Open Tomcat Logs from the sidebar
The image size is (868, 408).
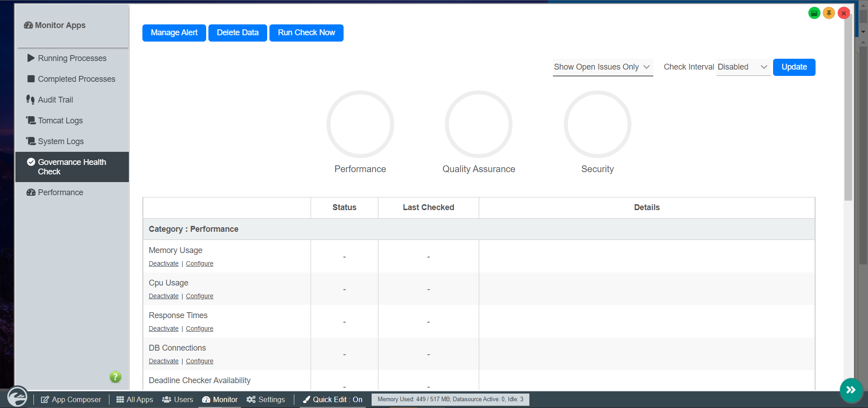tap(60, 121)
